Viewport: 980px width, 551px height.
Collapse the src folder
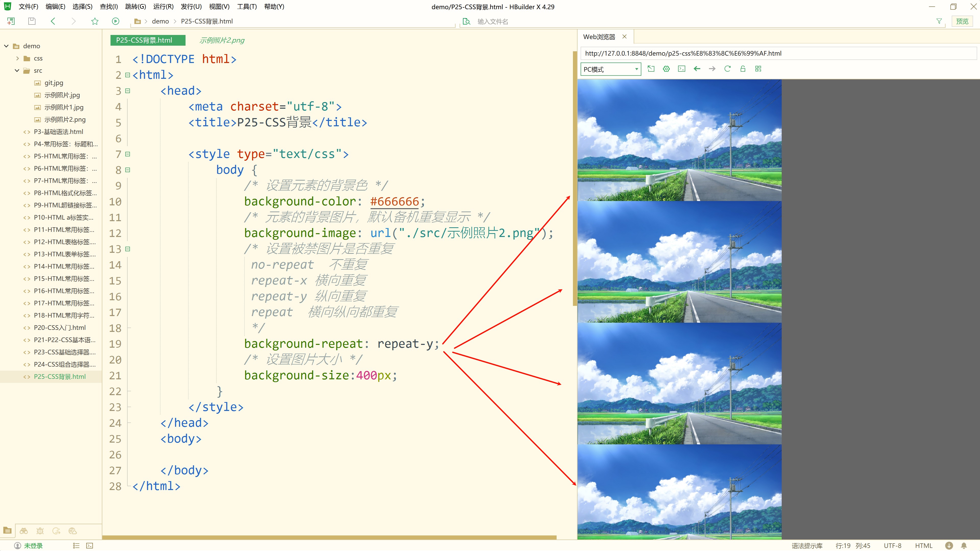click(x=17, y=70)
